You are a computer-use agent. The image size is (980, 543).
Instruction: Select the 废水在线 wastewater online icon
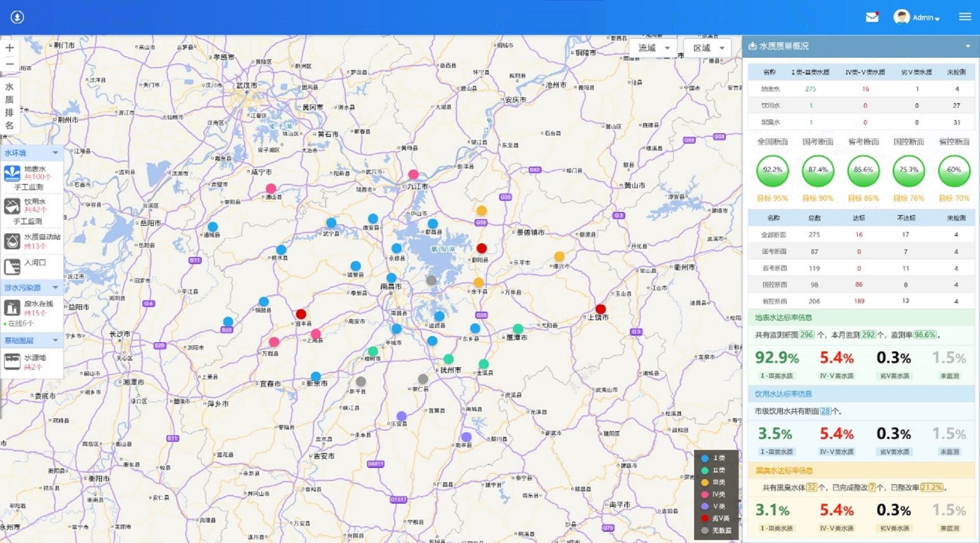[12, 308]
